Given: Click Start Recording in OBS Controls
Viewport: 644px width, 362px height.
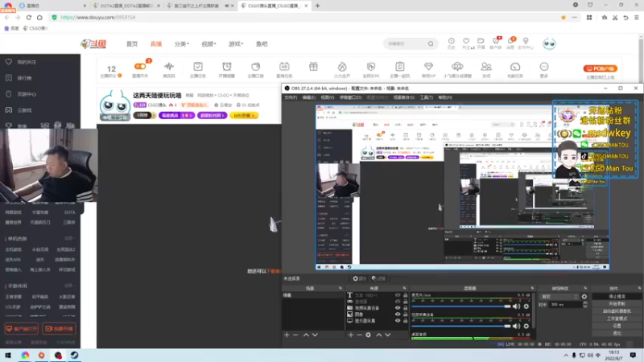Looking at the screenshot, I should pyautogui.click(x=617, y=304).
